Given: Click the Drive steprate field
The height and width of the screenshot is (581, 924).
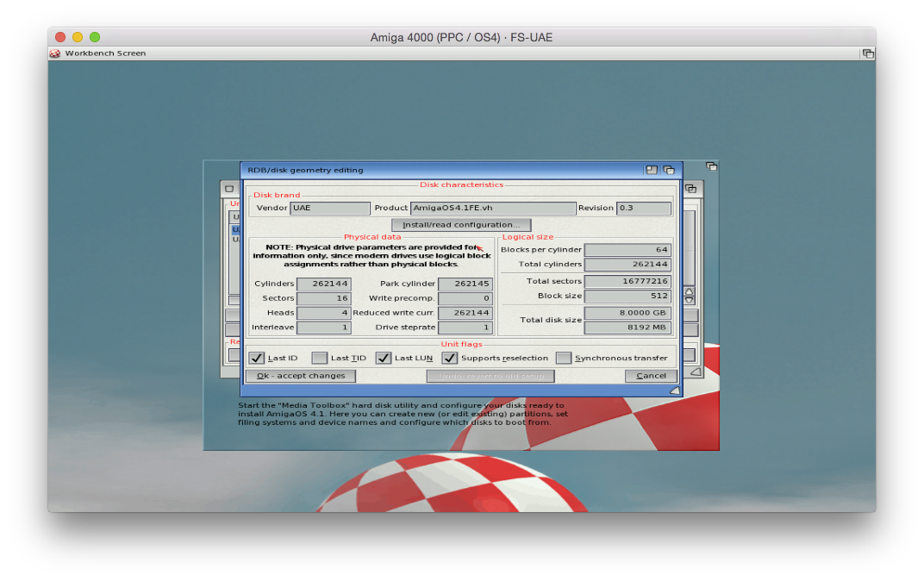Looking at the screenshot, I should click(x=465, y=328).
